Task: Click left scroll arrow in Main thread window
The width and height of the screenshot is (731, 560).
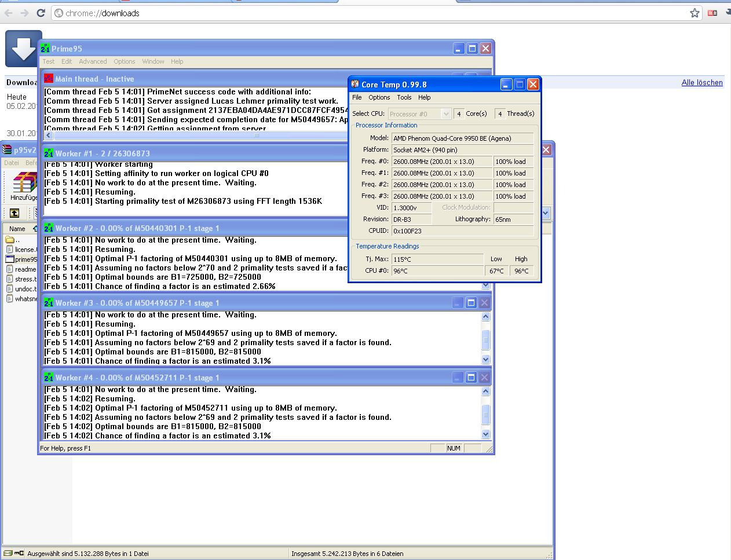Action: (x=49, y=135)
